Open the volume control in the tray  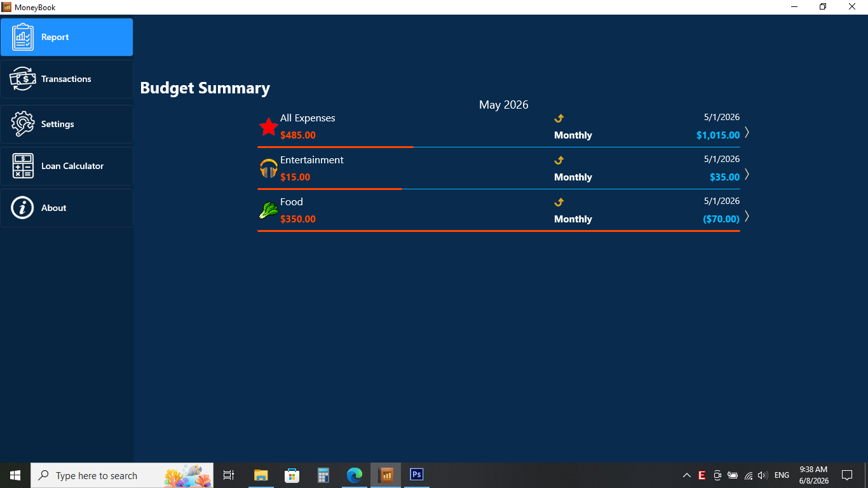point(763,475)
